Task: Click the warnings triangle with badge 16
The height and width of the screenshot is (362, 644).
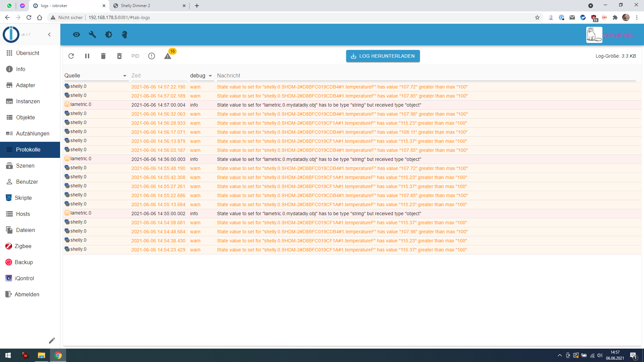Action: (168, 56)
